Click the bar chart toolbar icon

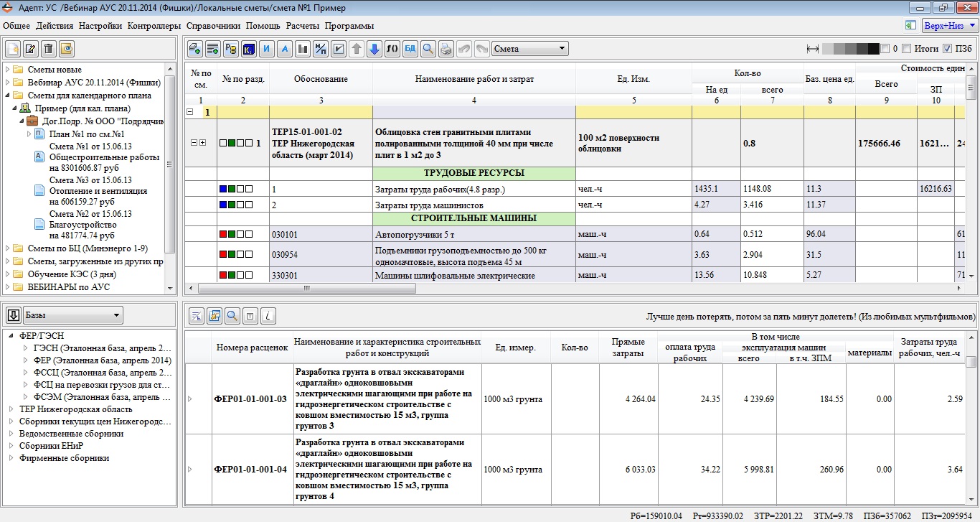(x=303, y=49)
